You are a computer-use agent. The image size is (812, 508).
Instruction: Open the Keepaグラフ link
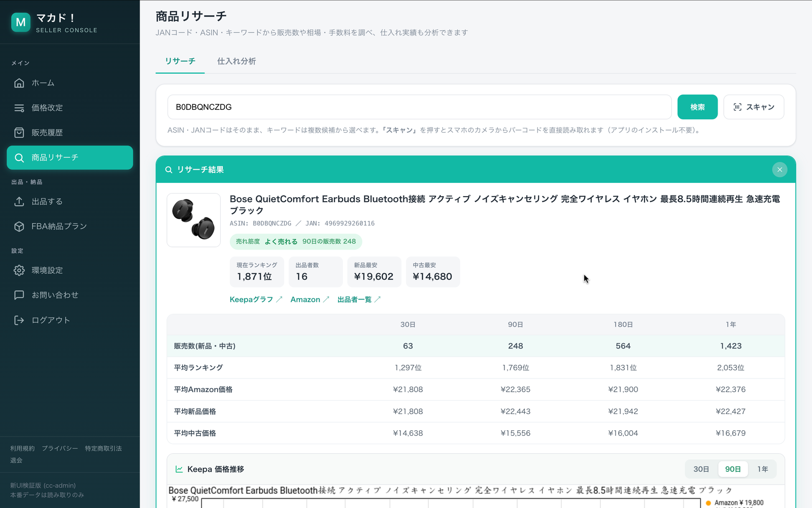[x=256, y=300]
